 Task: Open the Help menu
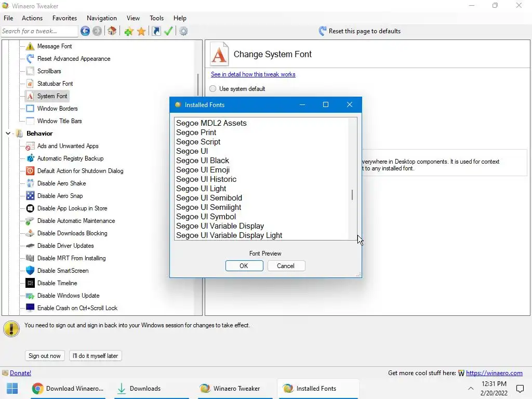[180, 18]
